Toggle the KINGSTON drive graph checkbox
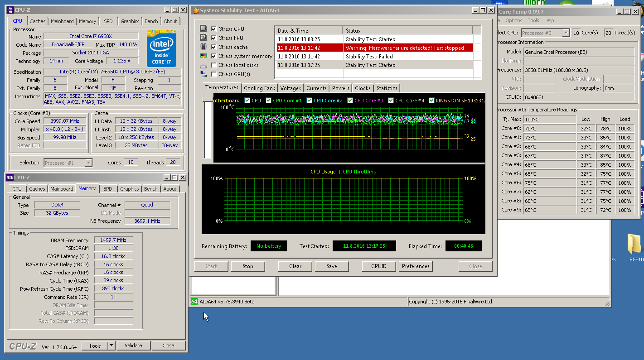The image size is (644, 360). tap(431, 101)
